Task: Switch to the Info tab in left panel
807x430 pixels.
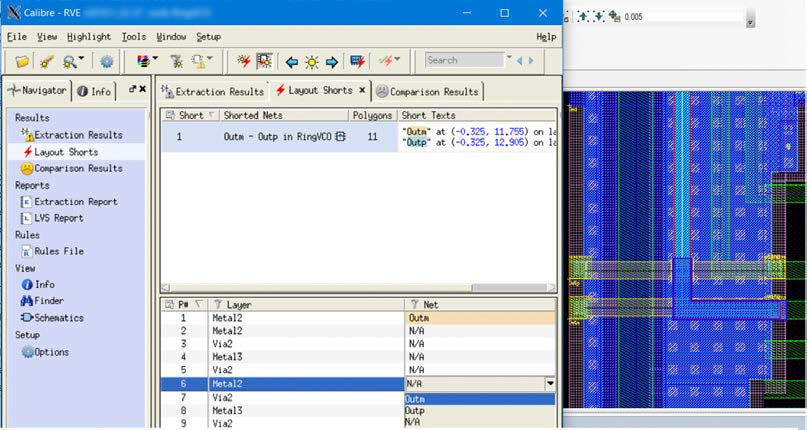Action: pos(94,91)
